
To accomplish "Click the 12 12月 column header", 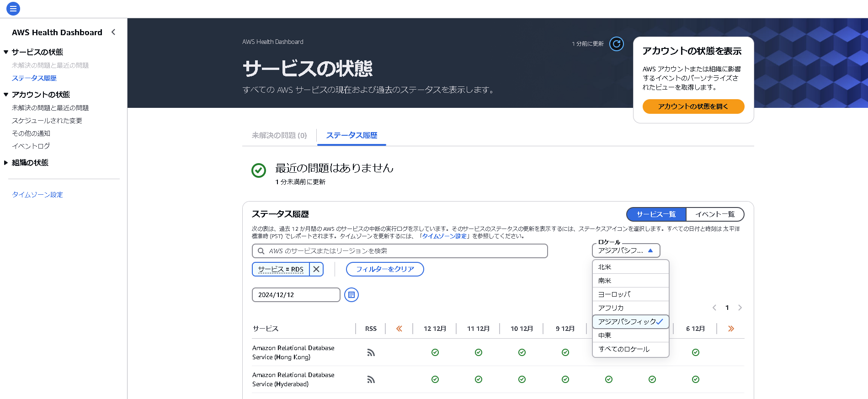I will pyautogui.click(x=435, y=329).
